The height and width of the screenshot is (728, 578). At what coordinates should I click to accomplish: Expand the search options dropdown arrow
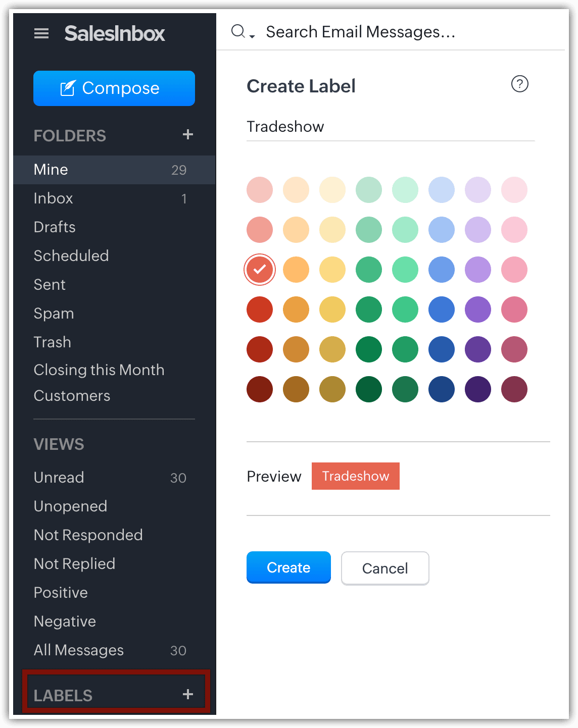point(252,36)
